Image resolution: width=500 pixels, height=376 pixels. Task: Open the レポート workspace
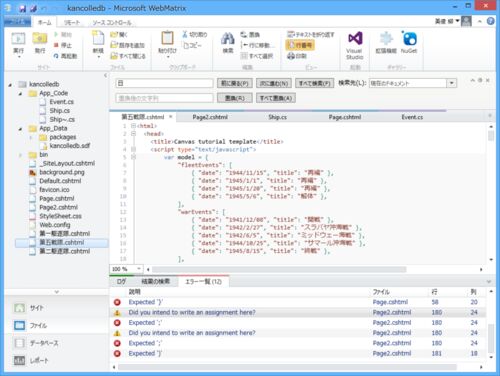pos(32,360)
